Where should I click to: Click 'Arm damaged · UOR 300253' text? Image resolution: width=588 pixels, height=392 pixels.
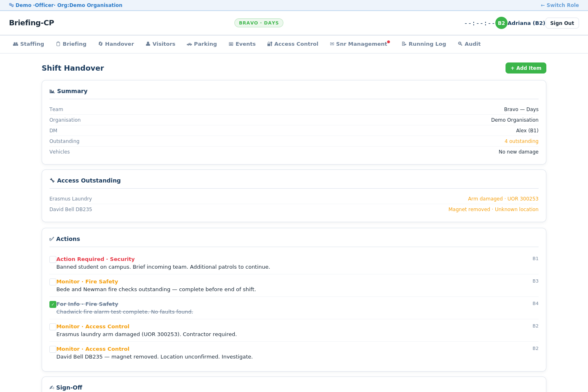point(503,199)
